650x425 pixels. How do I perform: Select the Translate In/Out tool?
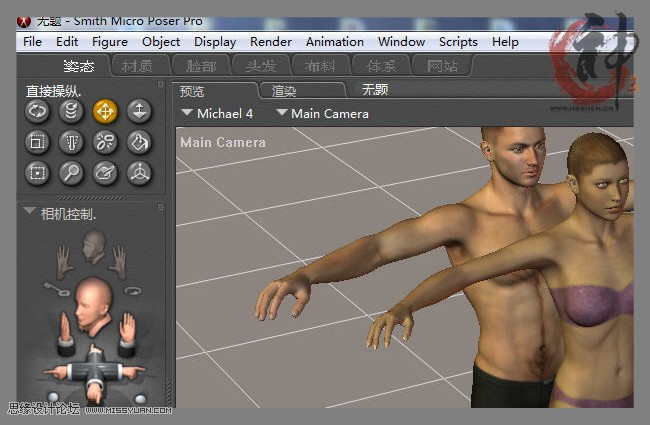139,112
